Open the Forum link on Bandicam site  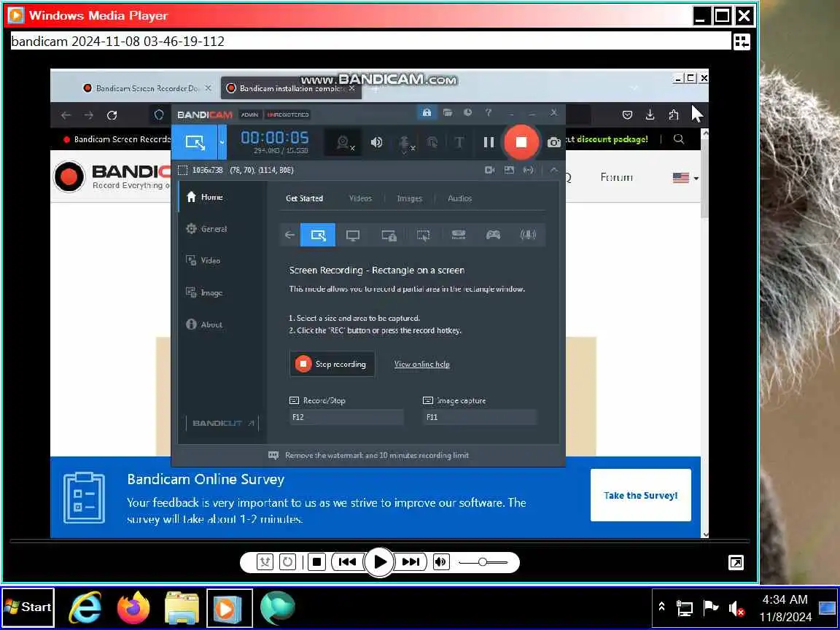pyautogui.click(x=617, y=176)
